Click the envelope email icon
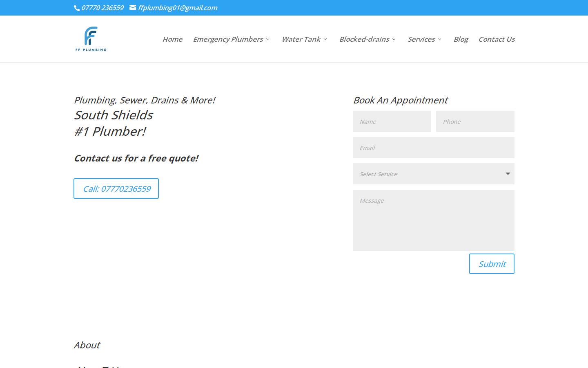The height and width of the screenshot is (368, 588). [x=133, y=7]
